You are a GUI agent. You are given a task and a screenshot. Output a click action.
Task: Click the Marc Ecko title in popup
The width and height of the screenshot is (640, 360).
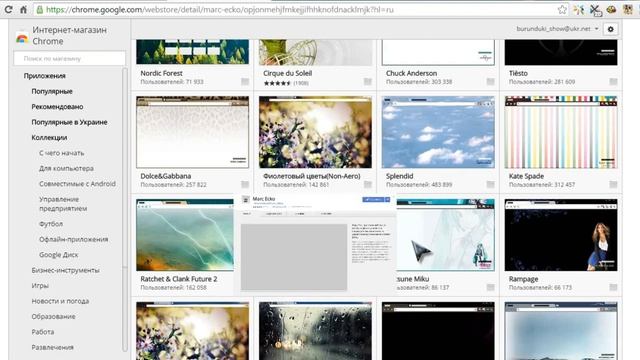click(x=264, y=199)
